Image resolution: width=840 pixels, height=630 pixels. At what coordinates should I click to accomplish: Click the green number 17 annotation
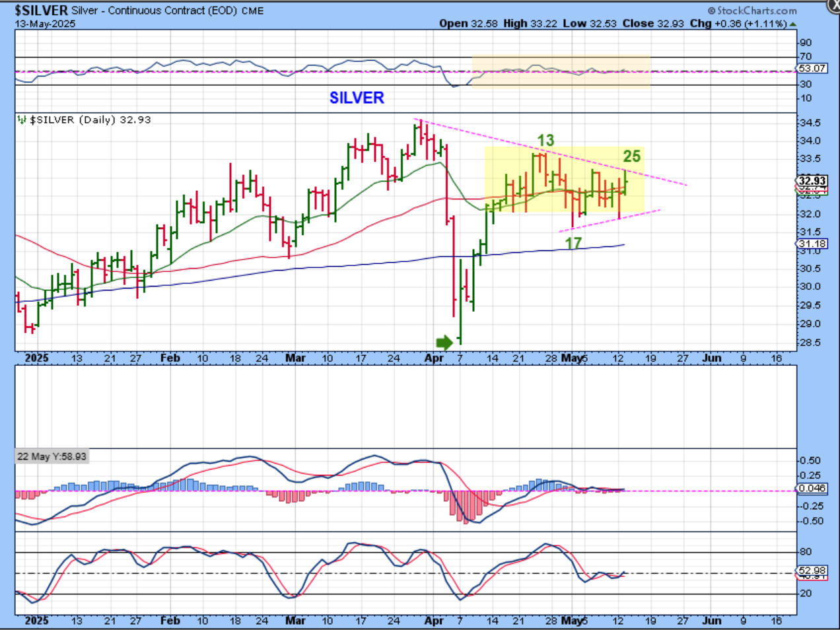[573, 243]
